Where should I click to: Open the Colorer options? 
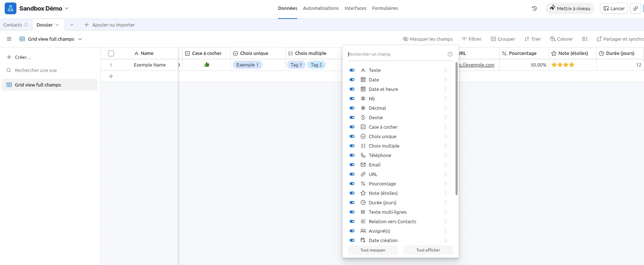point(561,39)
